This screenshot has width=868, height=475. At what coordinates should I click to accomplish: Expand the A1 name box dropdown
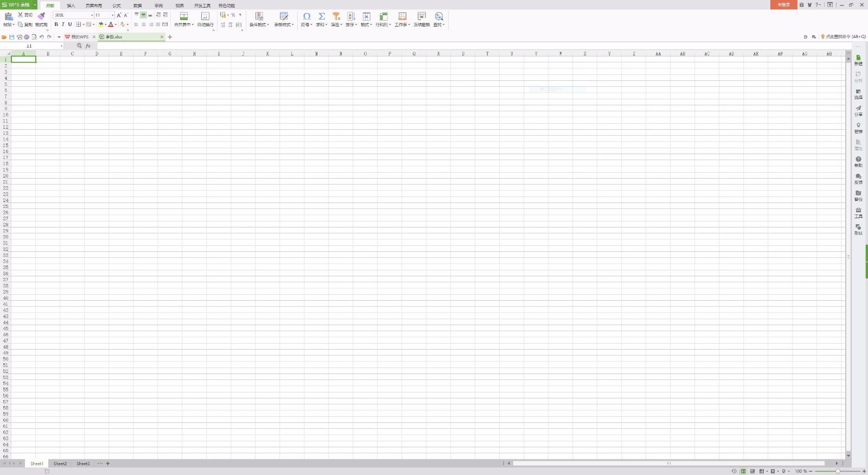click(61, 46)
